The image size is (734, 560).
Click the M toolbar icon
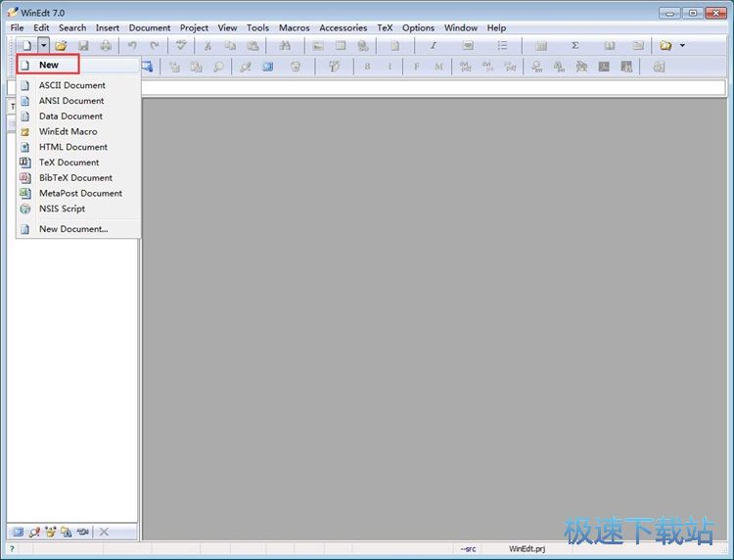point(438,67)
